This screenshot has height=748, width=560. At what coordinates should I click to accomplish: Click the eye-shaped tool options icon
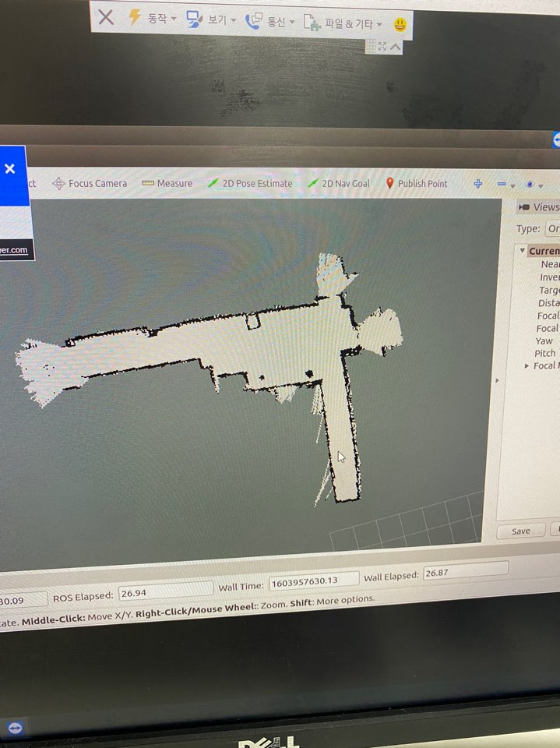[530, 184]
